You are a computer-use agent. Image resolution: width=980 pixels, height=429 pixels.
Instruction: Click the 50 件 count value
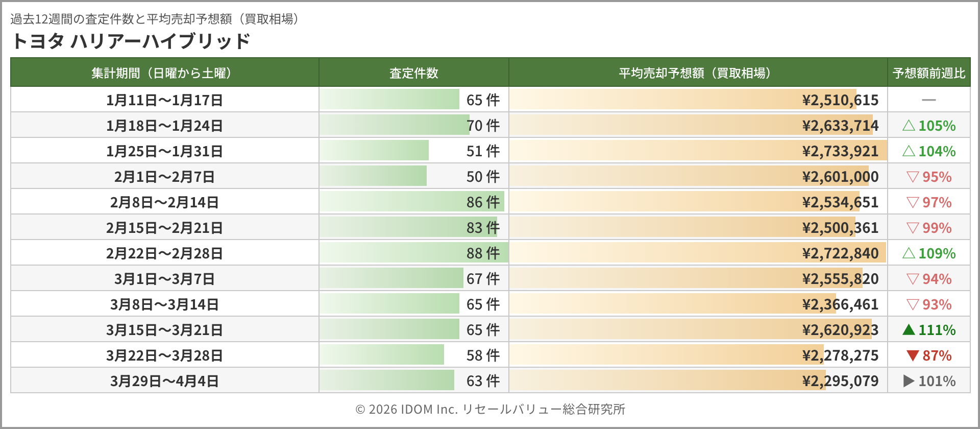(x=483, y=177)
